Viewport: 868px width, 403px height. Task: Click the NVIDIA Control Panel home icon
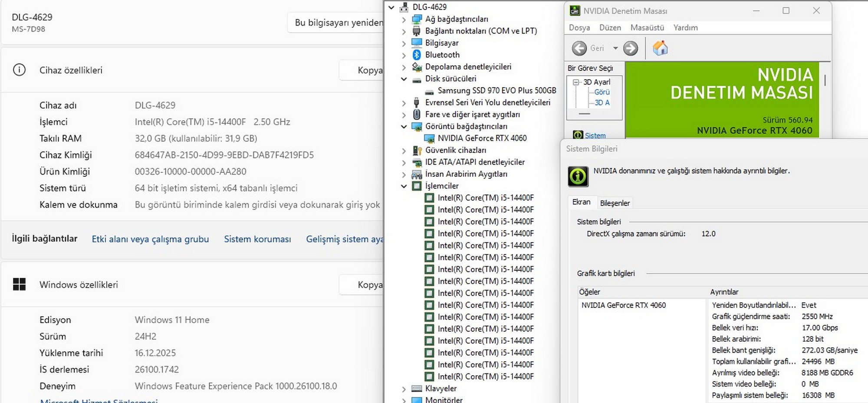coord(660,48)
